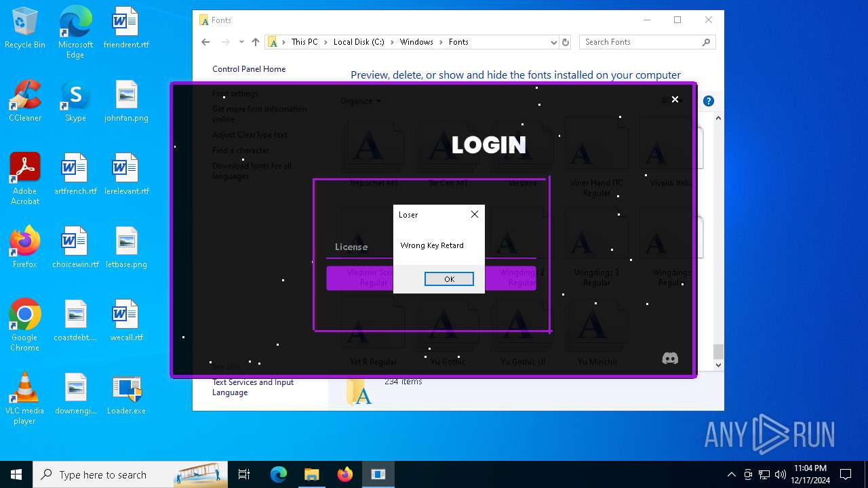Close the Loser message box
The image size is (868, 488).
tap(475, 214)
